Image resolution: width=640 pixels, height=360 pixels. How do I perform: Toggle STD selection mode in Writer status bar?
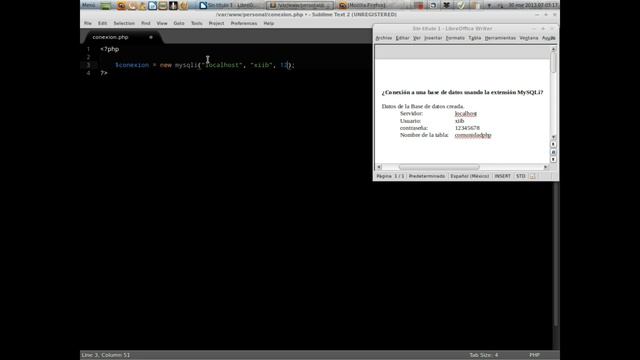[521, 176]
